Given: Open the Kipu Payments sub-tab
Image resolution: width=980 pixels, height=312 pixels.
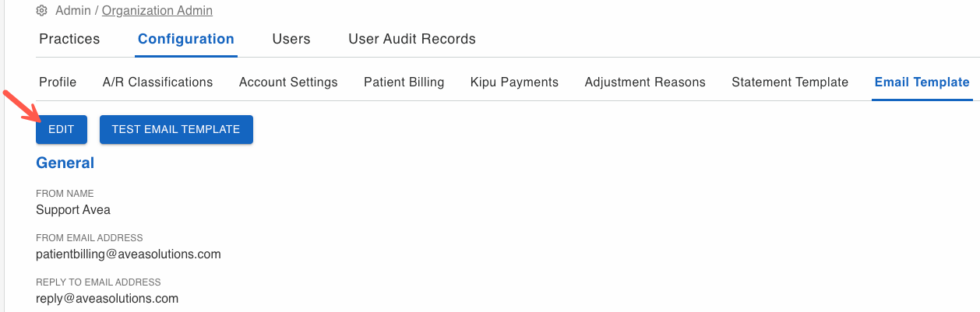Looking at the screenshot, I should [x=514, y=82].
